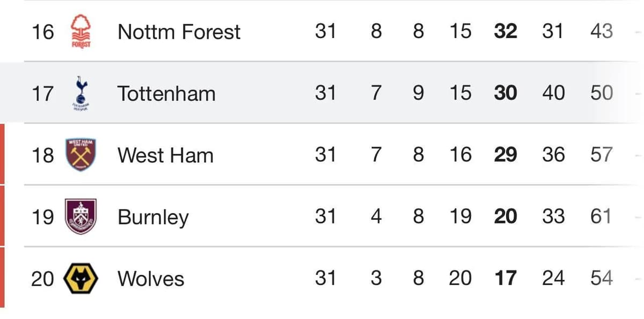644x319 pixels.
Task: Click the West Ham United crest
Action: (80, 155)
